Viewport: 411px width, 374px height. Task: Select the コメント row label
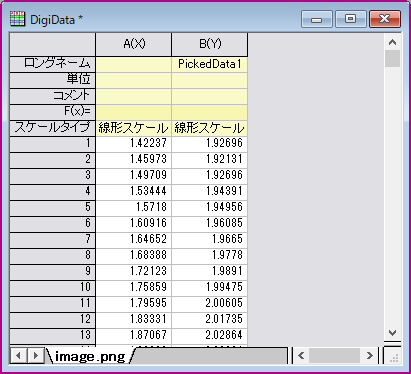coord(53,96)
